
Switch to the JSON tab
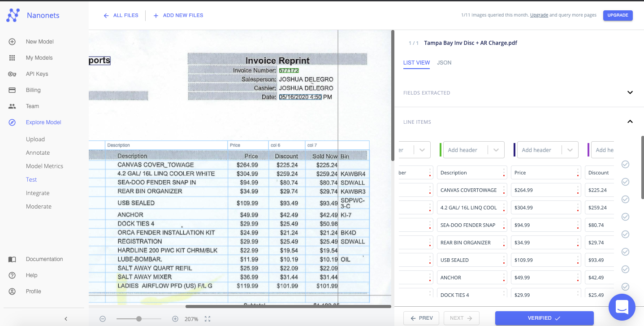444,63
